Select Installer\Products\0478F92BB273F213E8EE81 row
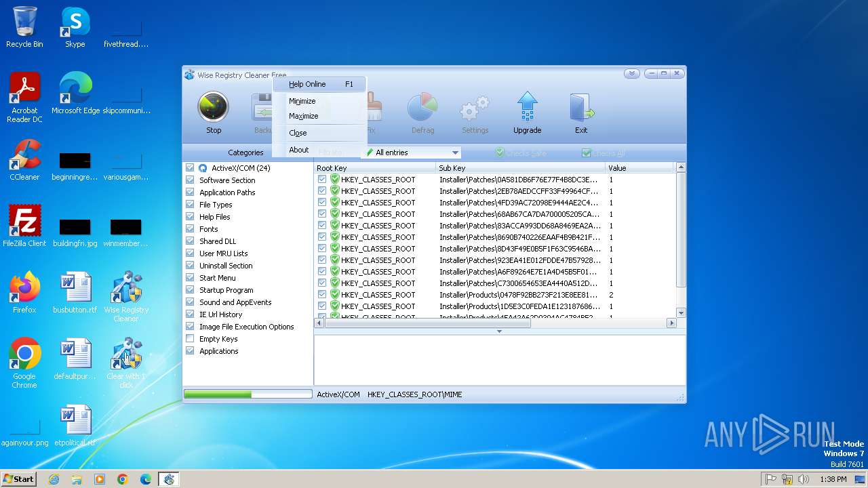This screenshot has width=868, height=488. pyautogui.click(x=495, y=295)
